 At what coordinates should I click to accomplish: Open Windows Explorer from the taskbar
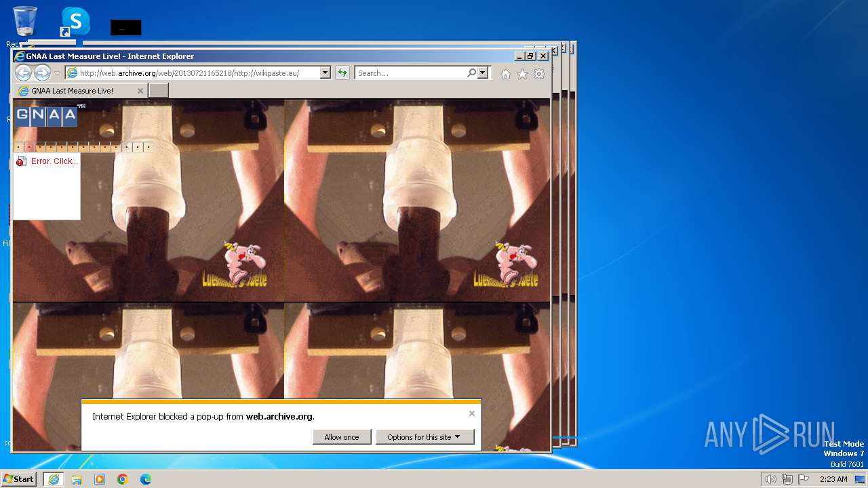pyautogui.click(x=77, y=479)
